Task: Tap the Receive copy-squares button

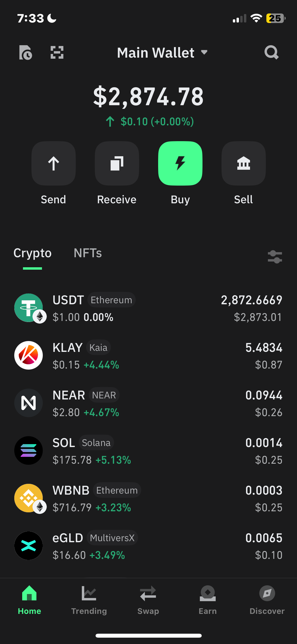Action: click(117, 163)
